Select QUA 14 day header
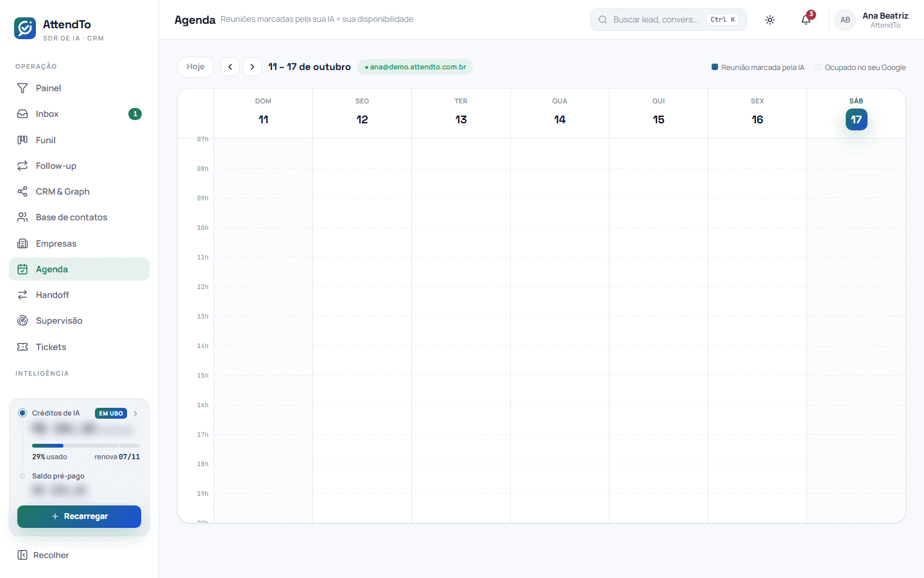 (x=560, y=113)
